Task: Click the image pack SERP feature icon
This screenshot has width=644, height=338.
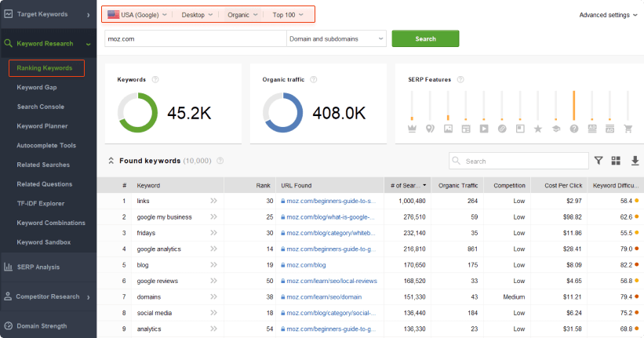Action: point(448,129)
